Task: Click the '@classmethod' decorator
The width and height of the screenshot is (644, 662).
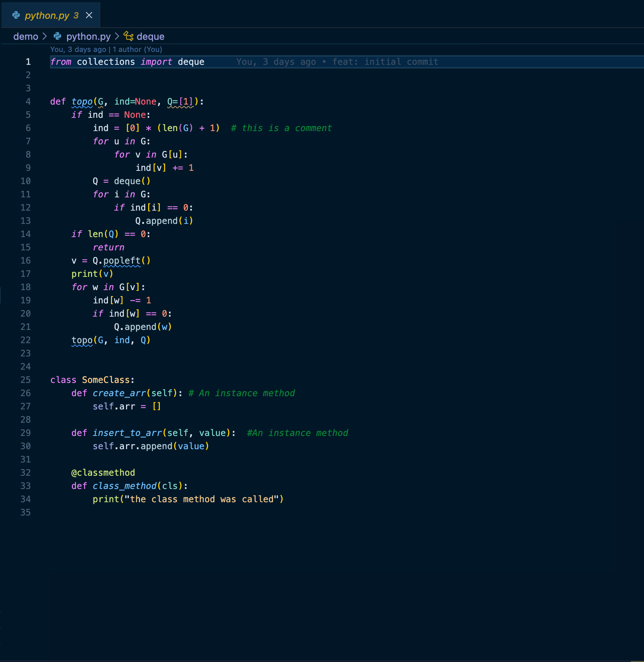Action: tap(103, 473)
